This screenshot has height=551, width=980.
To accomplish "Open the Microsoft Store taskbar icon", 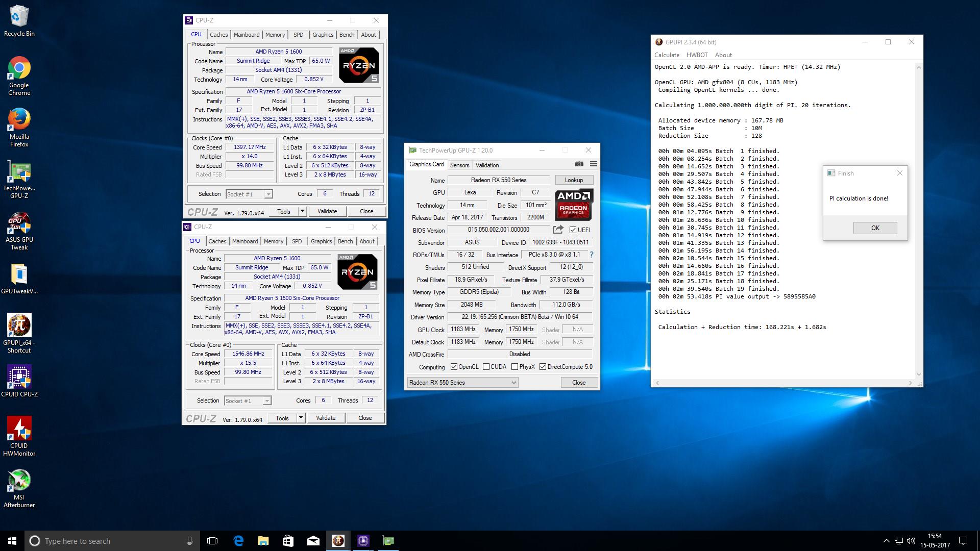I will point(288,541).
